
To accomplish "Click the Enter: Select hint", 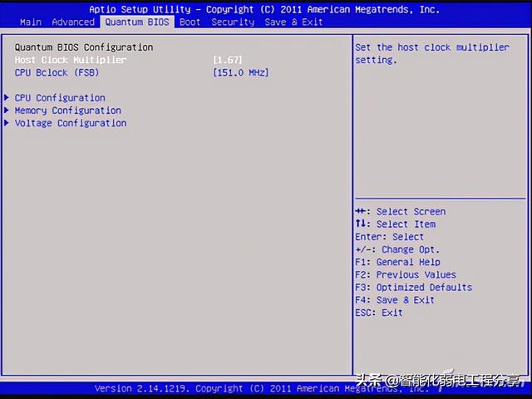I will (x=390, y=237).
